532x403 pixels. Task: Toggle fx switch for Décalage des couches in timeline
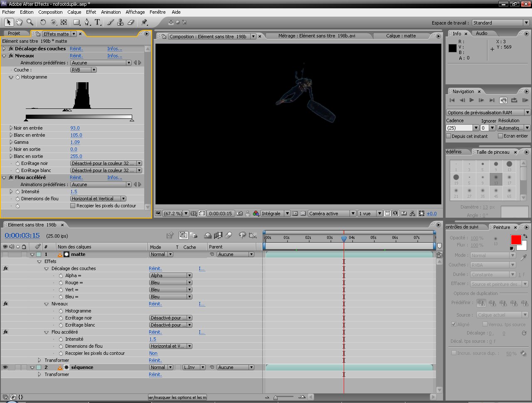[x=5, y=268]
